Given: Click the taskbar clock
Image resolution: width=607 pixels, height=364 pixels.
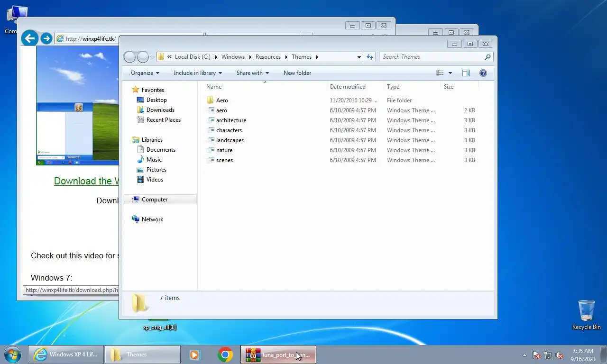Looking at the screenshot, I should point(583,355).
